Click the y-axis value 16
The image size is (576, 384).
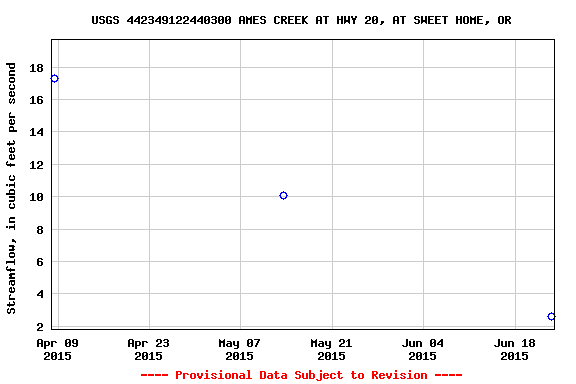coord(36,100)
